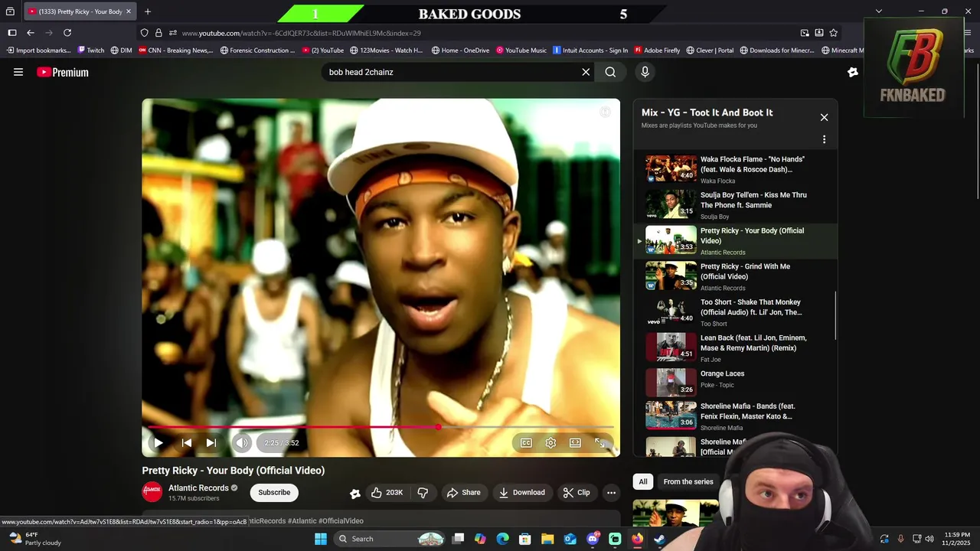The image size is (980, 551).
Task: Subscribe to Atlantic Records
Action: 274,493
